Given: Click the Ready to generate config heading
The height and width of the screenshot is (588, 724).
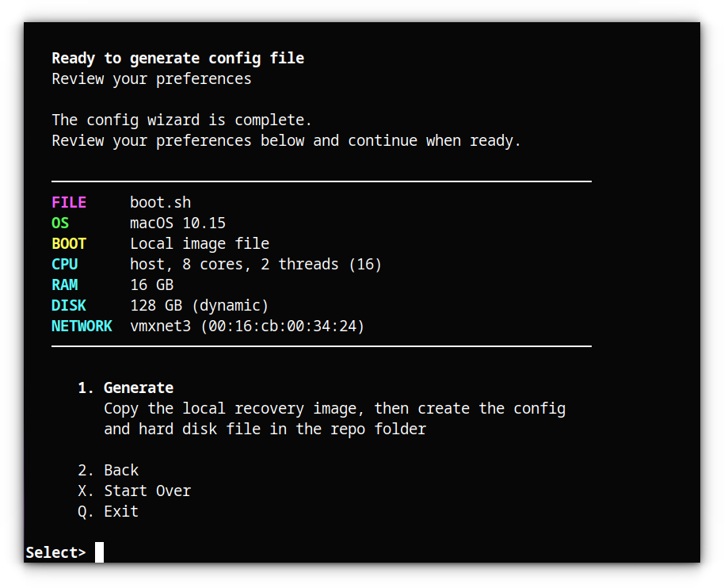Looking at the screenshot, I should click(177, 57).
